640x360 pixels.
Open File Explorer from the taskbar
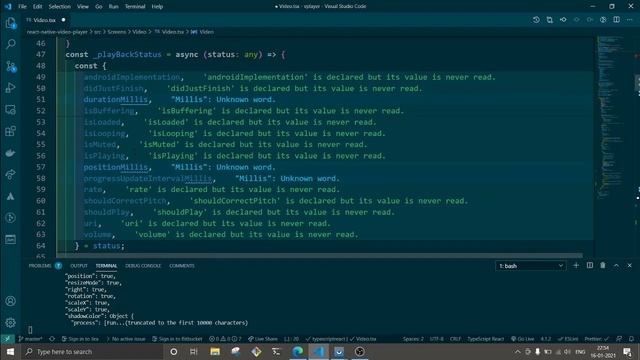tap(215, 351)
